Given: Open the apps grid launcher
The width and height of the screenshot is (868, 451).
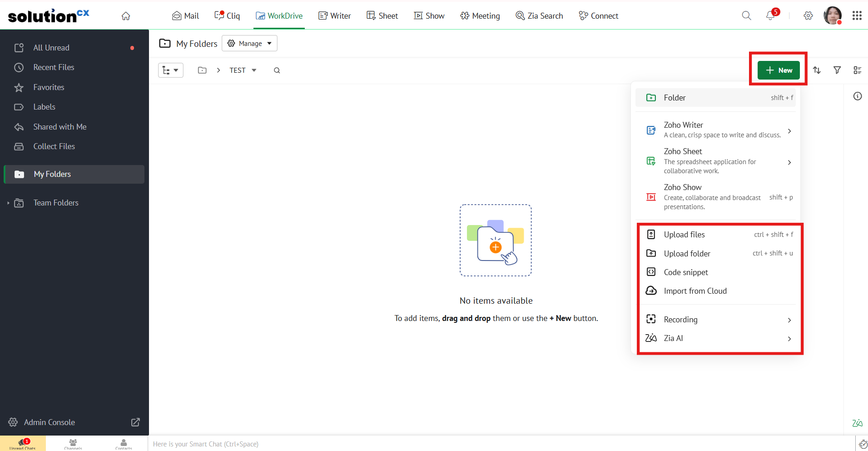Looking at the screenshot, I should click(x=857, y=16).
